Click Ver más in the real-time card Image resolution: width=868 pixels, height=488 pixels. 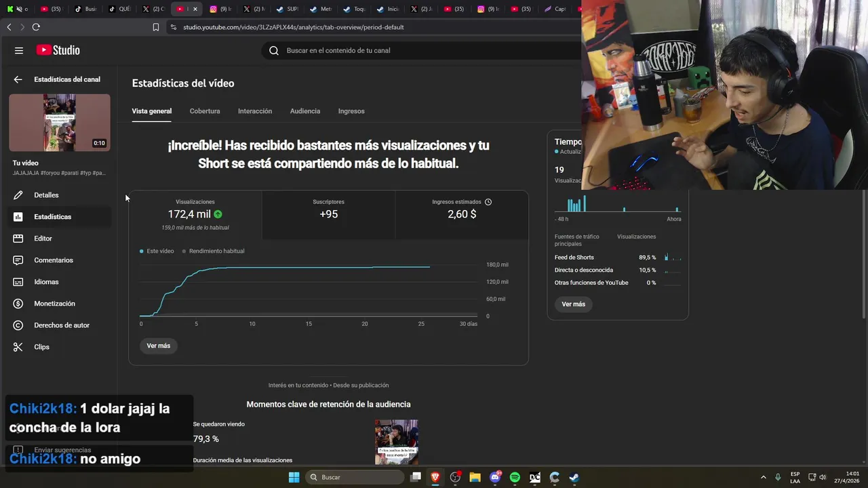click(x=574, y=304)
